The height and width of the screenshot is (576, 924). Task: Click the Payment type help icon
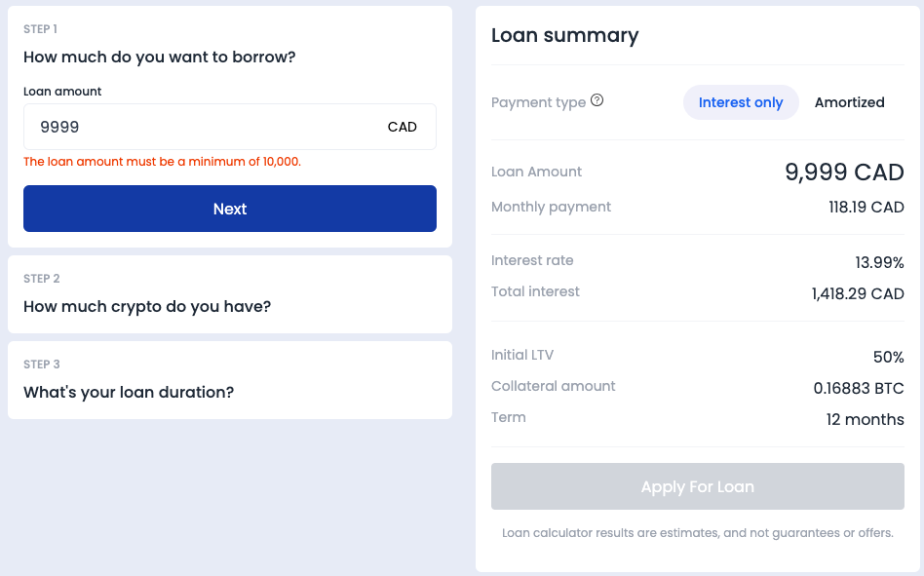(x=597, y=100)
